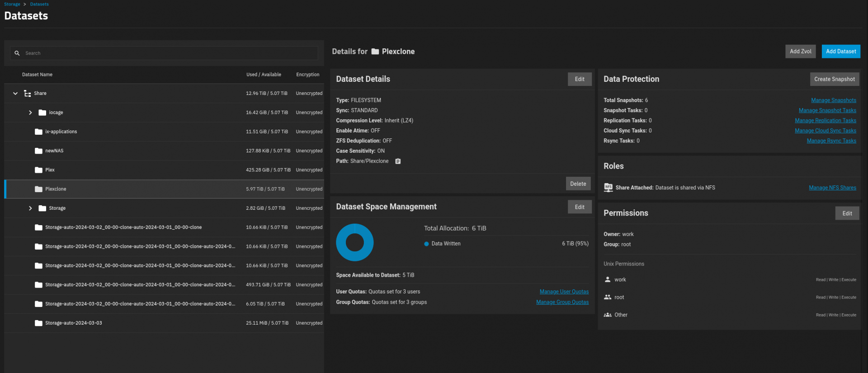Image resolution: width=868 pixels, height=373 pixels.
Task: Click the folder icon in Details header
Action: click(x=375, y=52)
